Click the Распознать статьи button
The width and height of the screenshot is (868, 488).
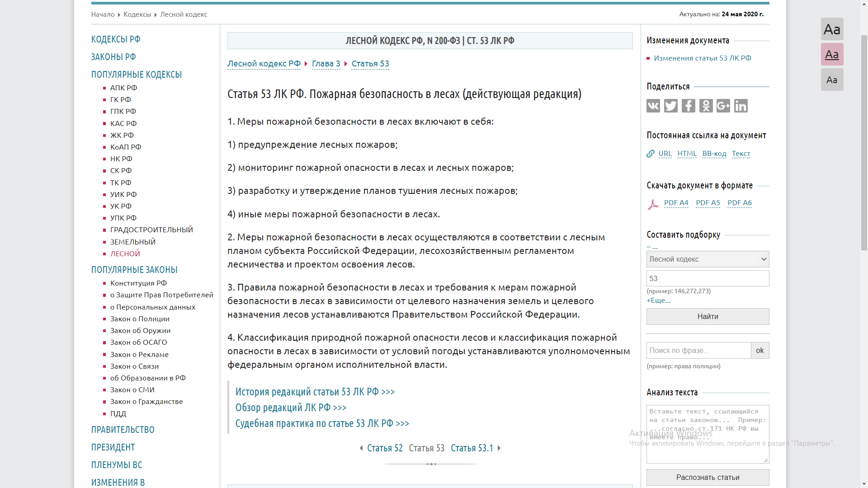click(x=708, y=477)
